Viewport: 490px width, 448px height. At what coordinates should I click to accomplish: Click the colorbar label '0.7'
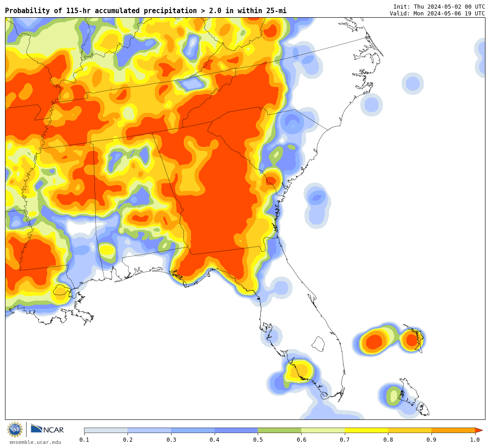click(345, 439)
